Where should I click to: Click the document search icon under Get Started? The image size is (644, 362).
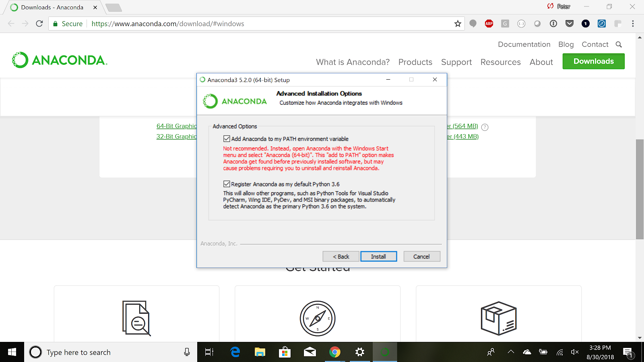pyautogui.click(x=136, y=318)
